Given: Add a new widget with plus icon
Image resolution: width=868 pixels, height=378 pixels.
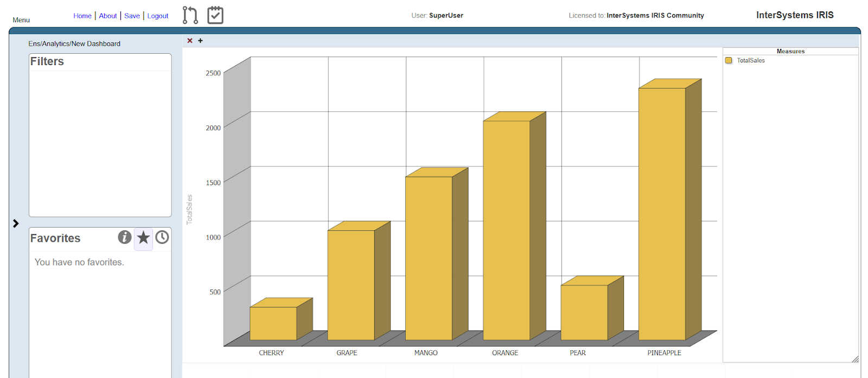Looking at the screenshot, I should coord(200,41).
